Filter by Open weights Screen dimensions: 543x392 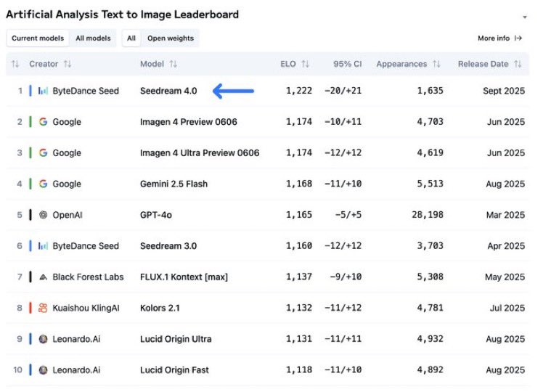[171, 38]
